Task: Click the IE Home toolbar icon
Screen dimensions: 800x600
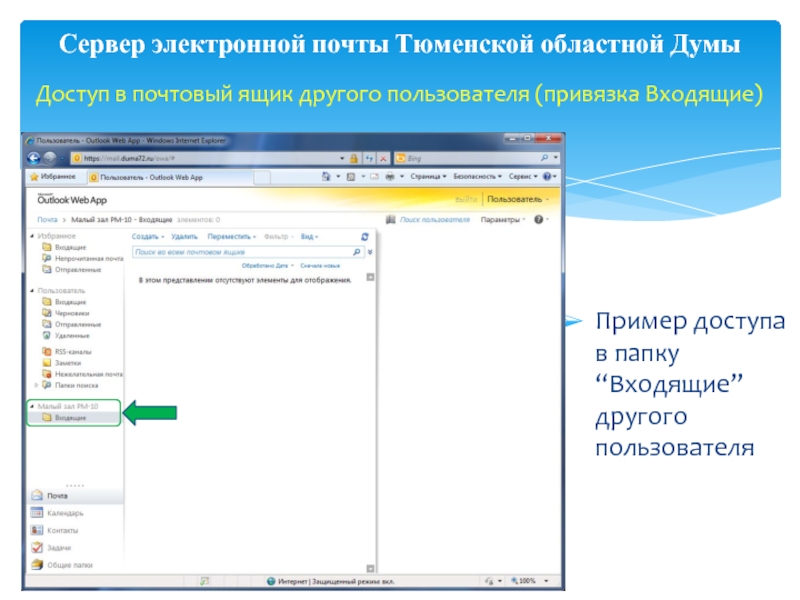Action: click(326, 177)
